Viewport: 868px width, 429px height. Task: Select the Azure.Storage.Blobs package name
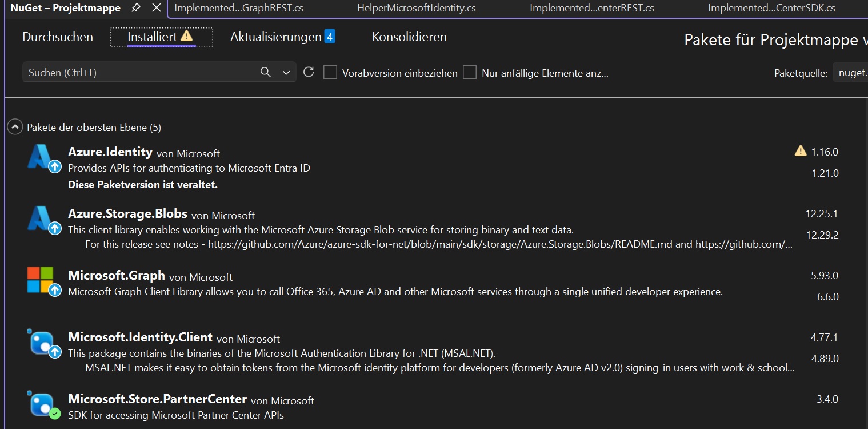click(127, 213)
